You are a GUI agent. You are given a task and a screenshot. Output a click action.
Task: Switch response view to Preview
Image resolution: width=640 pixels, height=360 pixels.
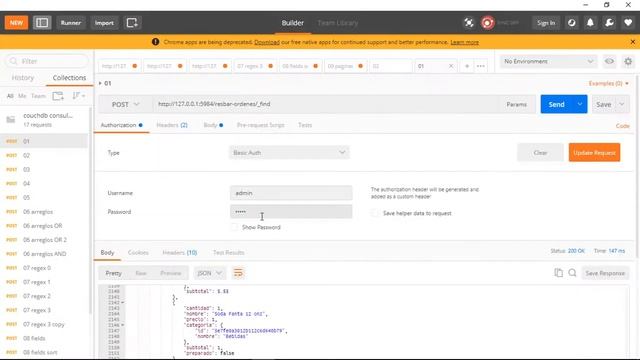171,273
